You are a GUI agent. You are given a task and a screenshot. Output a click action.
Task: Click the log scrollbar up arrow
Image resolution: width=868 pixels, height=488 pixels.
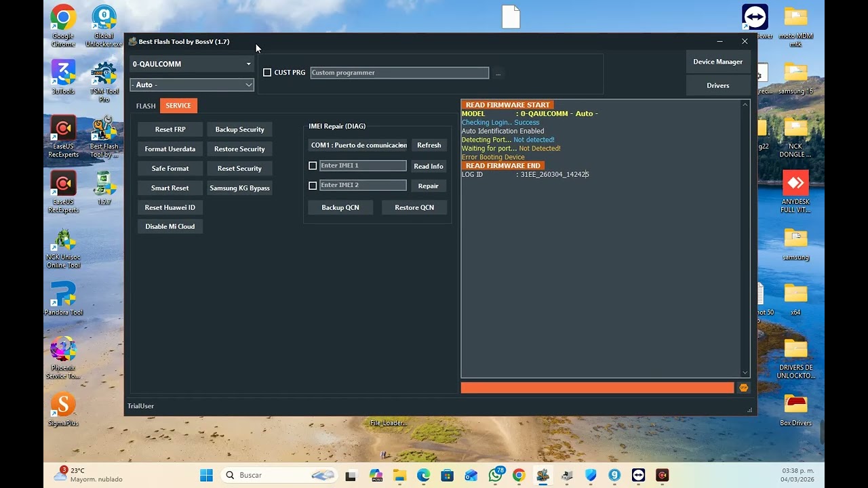745,104
